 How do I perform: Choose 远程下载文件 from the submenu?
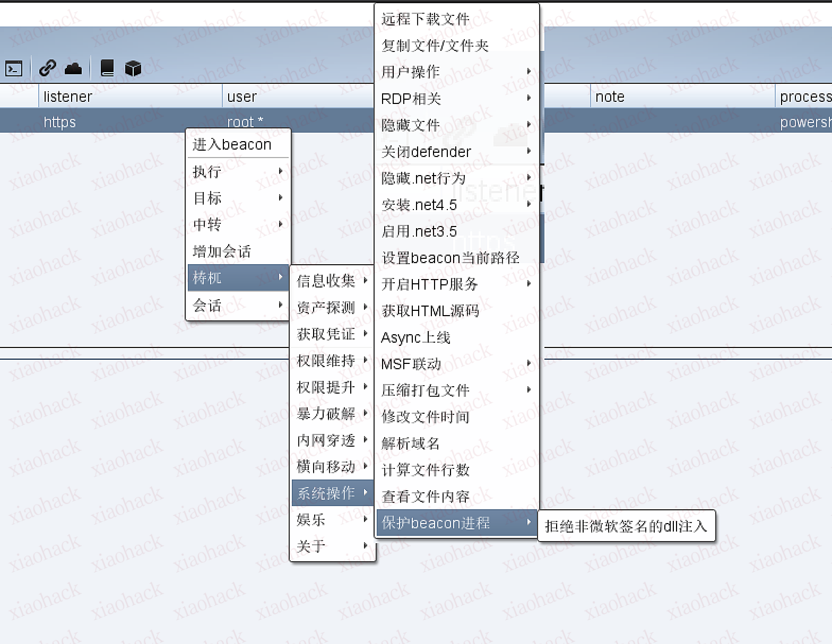[x=426, y=19]
